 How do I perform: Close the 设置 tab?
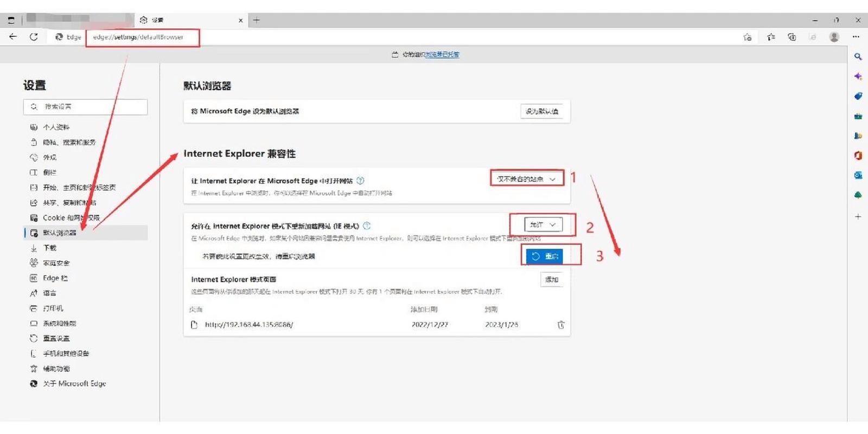[240, 21]
